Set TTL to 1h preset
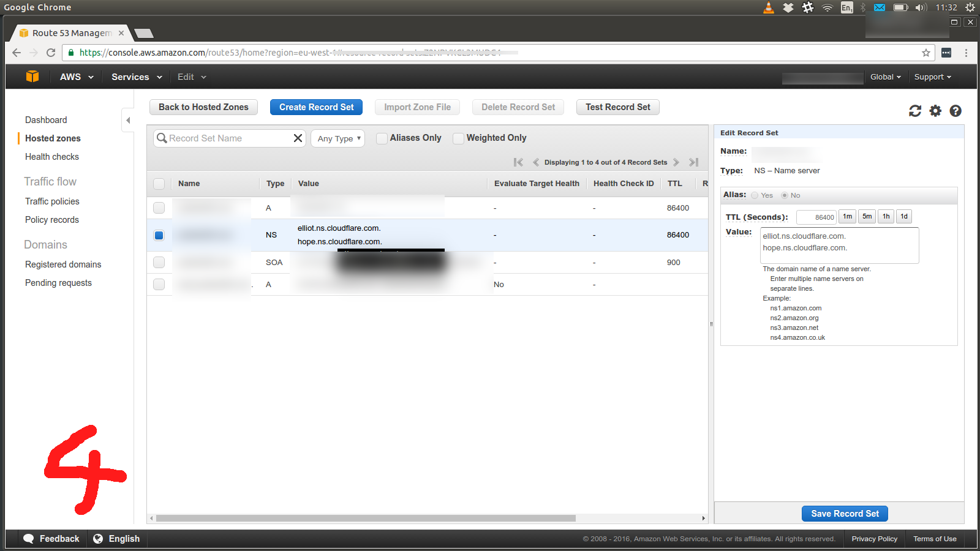The image size is (980, 551). [886, 216]
